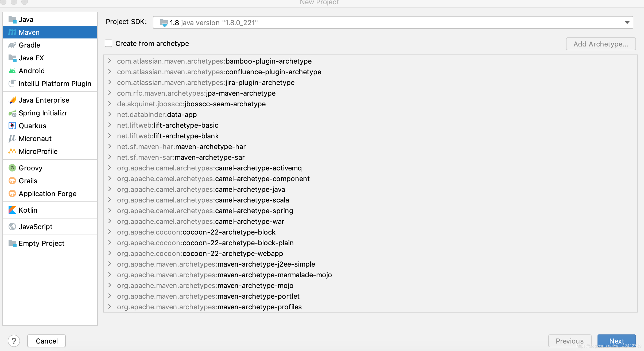The width and height of the screenshot is (644, 351).
Task: Select lift-archetype-blank row
Action: click(370, 136)
